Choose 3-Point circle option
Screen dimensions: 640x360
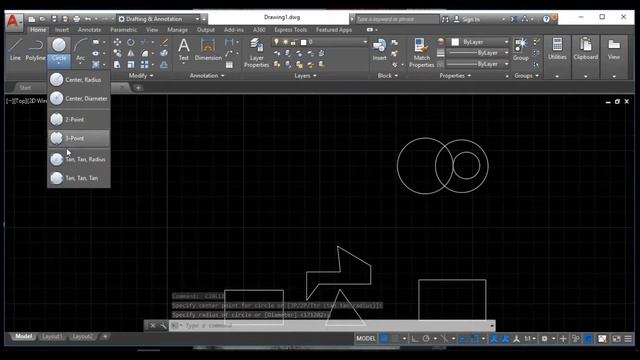(79, 138)
